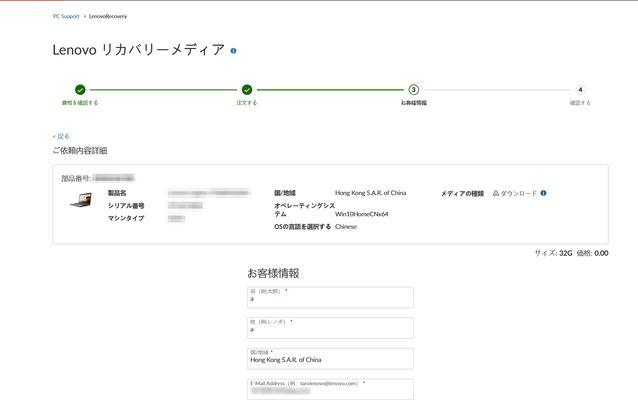This screenshot has width=638, height=400.
Task: Click the サイズ: 32G text
Action: [x=553, y=253]
